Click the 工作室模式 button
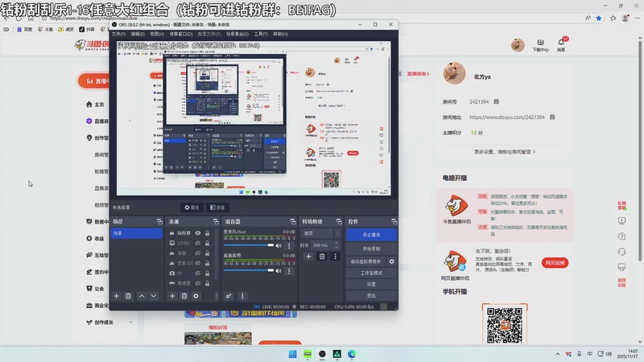Image resolution: width=644 pixels, height=362 pixels. point(371,273)
